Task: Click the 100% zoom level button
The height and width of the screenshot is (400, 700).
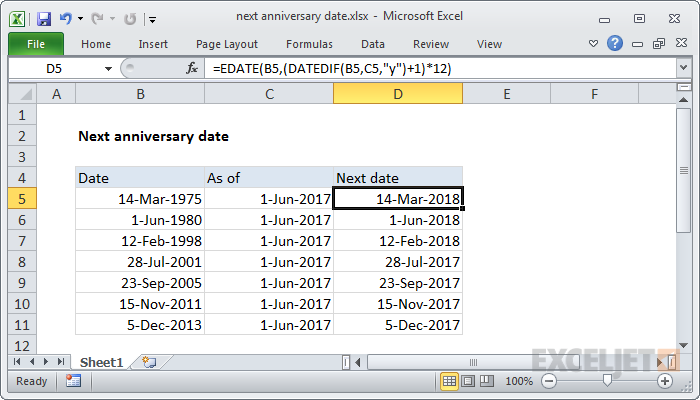Action: point(518,381)
